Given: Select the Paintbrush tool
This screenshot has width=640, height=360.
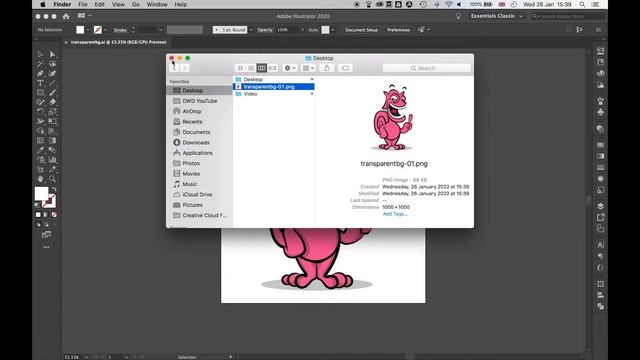Looking at the screenshot, I should pyautogui.click(x=52, y=93).
